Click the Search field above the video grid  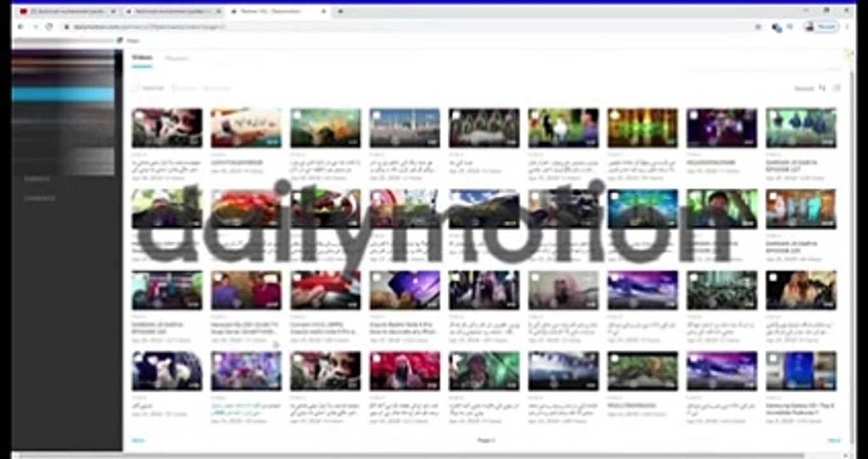pos(804,88)
